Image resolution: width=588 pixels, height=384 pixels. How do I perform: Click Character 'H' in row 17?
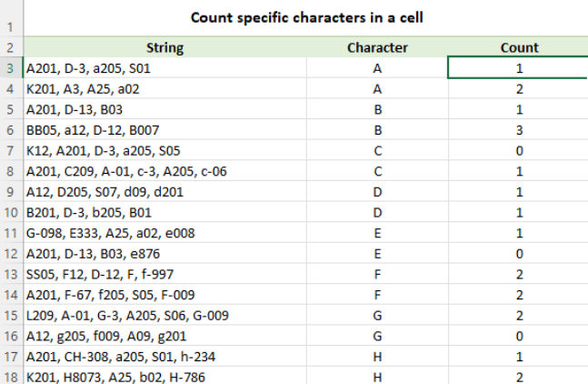377,357
